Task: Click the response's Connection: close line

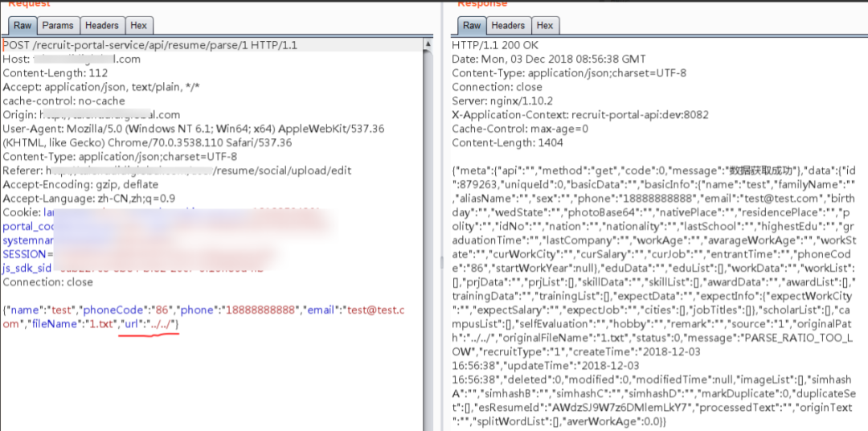Action: (x=497, y=87)
